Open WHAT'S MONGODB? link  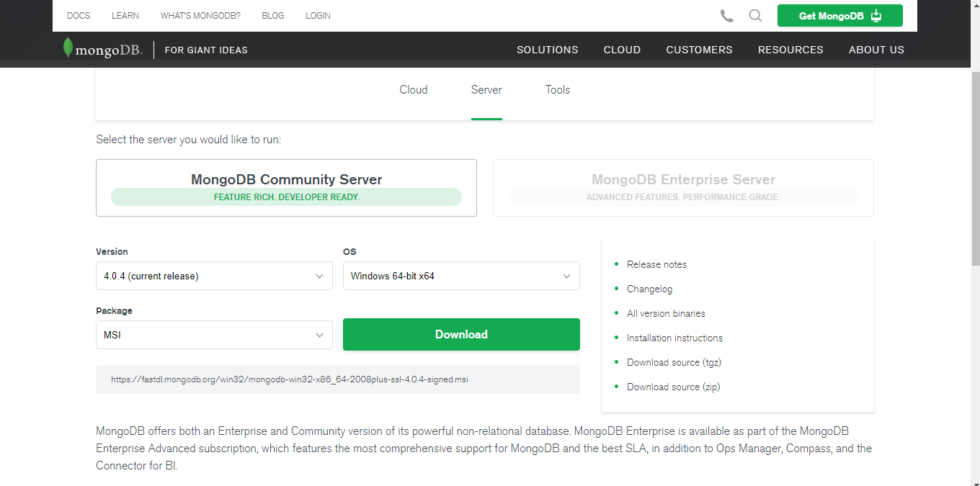(200, 15)
